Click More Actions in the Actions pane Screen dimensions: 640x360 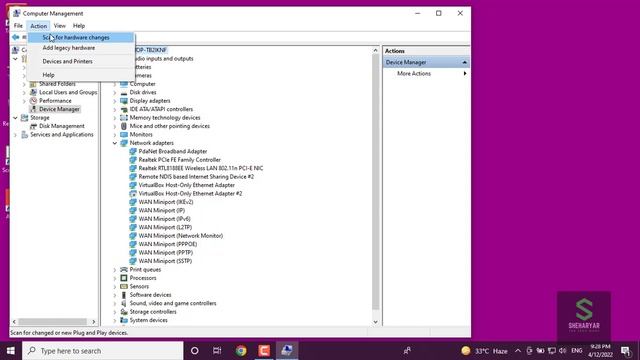[414, 73]
